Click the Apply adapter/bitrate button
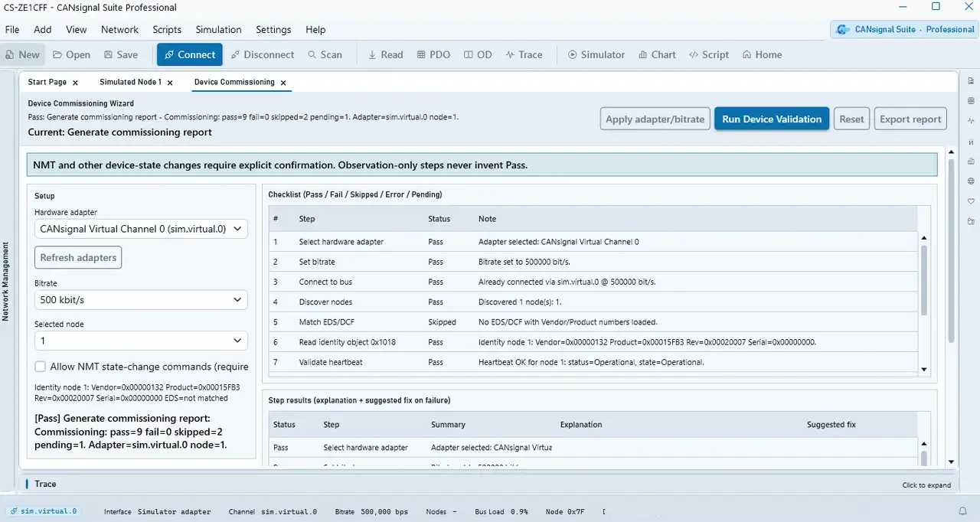The width and height of the screenshot is (980, 522). (x=655, y=119)
